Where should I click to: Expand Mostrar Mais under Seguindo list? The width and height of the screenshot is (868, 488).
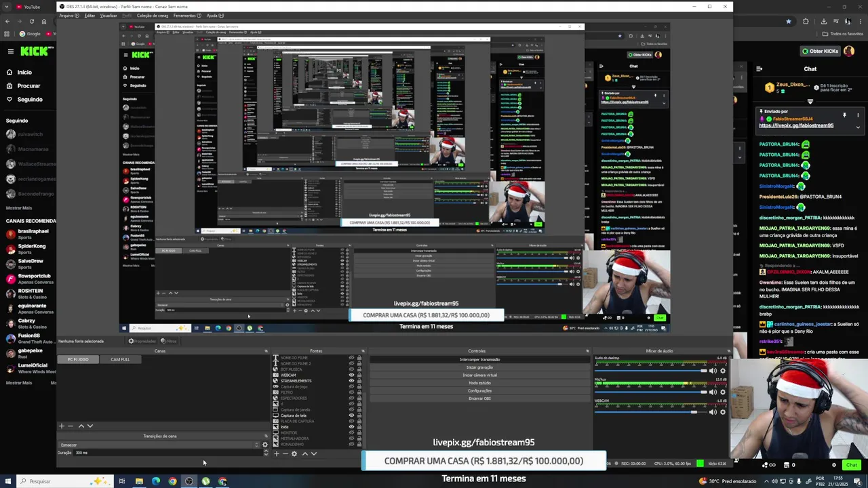pyautogui.click(x=19, y=208)
